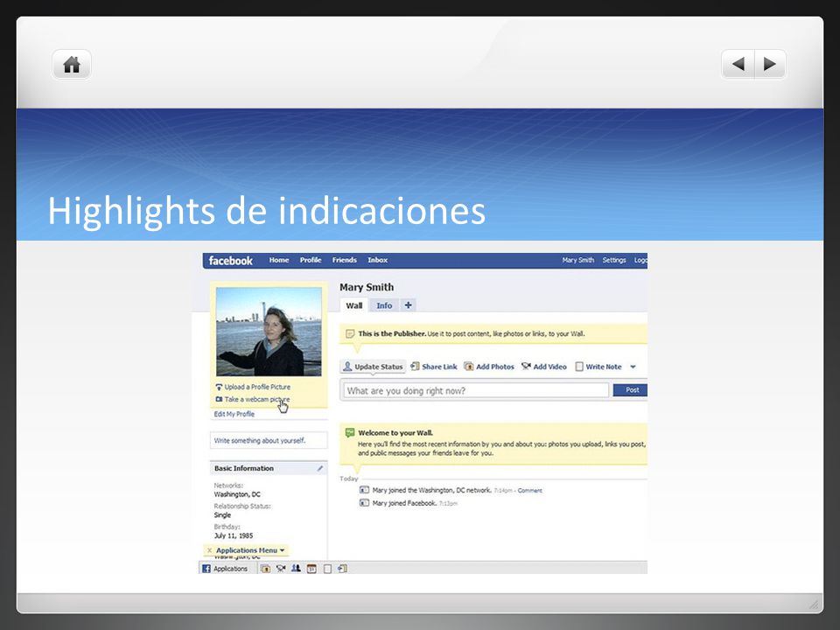
Task: Go to the previous slide arrow
Action: tap(738, 64)
